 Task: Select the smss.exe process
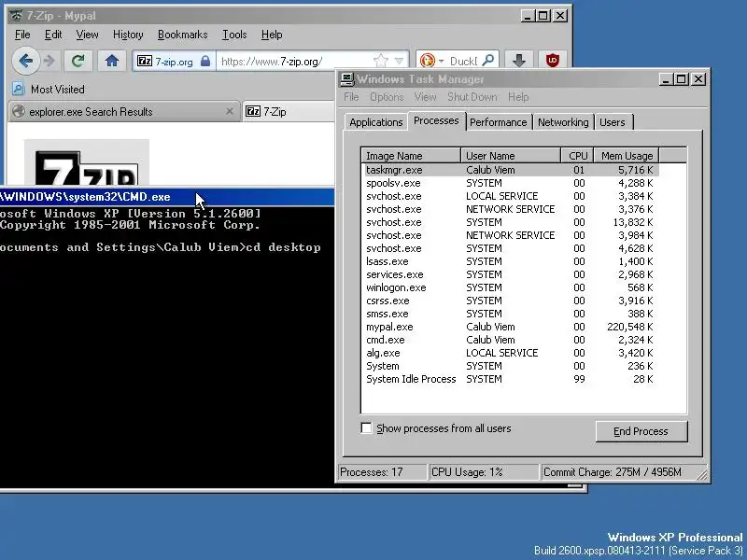[510, 314]
